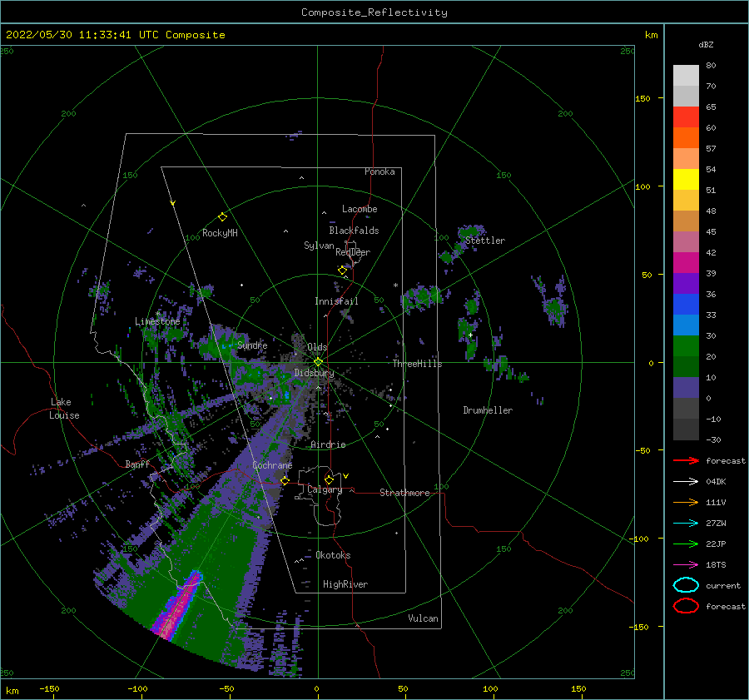Select the 39 dBZ magenta color swatch

coord(686,262)
